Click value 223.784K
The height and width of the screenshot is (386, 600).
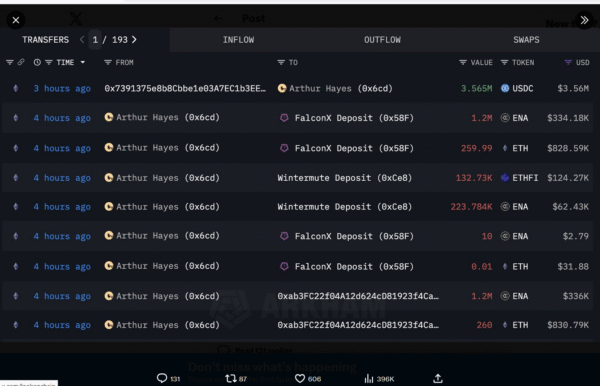point(471,207)
